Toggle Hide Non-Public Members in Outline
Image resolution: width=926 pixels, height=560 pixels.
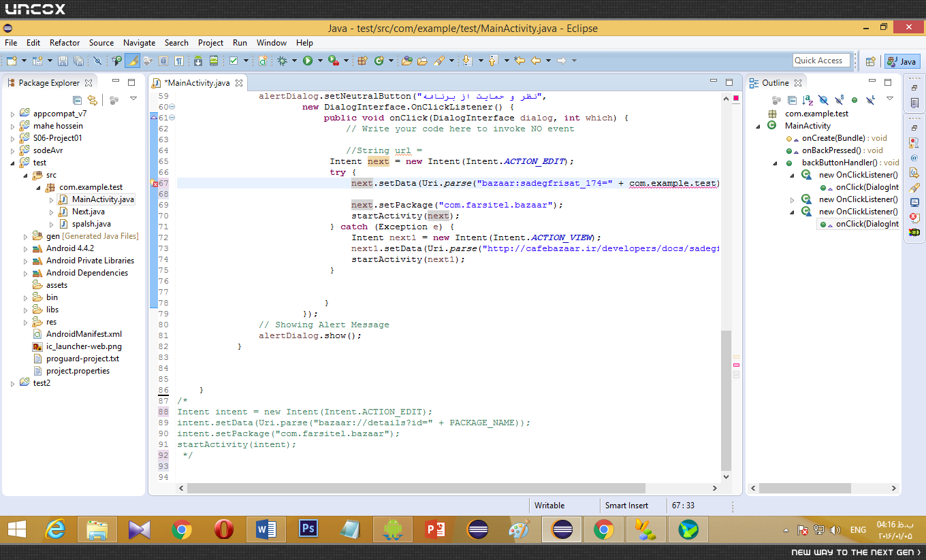click(855, 100)
